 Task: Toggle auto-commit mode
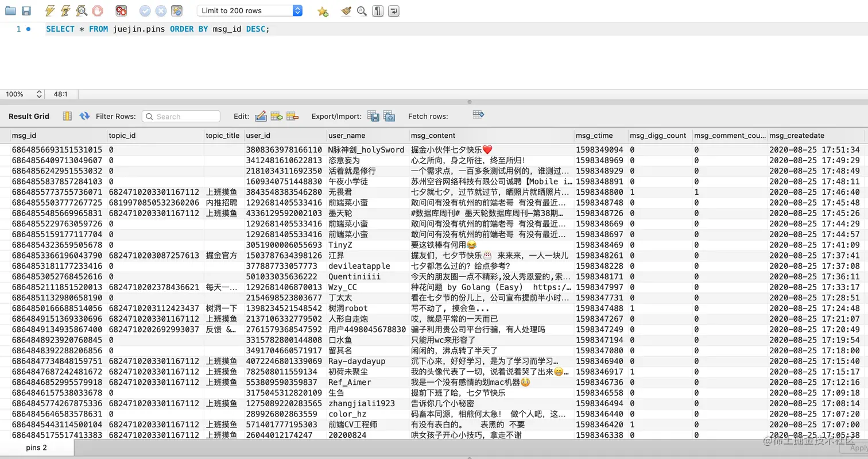click(177, 11)
